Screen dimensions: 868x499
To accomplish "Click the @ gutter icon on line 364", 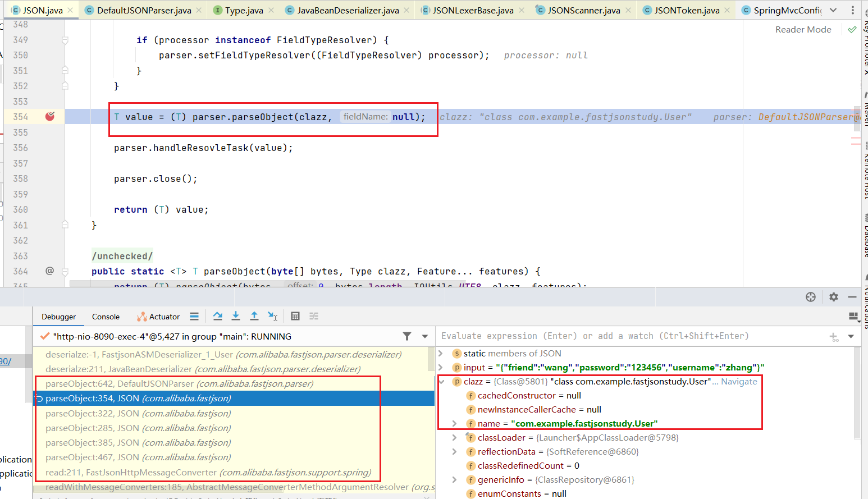I will [x=49, y=271].
